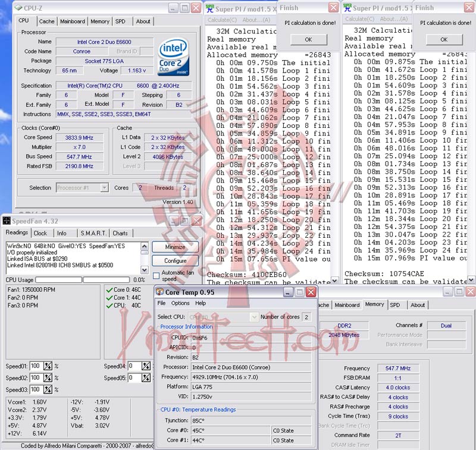
Task: Open About tab in lower CPU-Z window
Action: point(418,305)
